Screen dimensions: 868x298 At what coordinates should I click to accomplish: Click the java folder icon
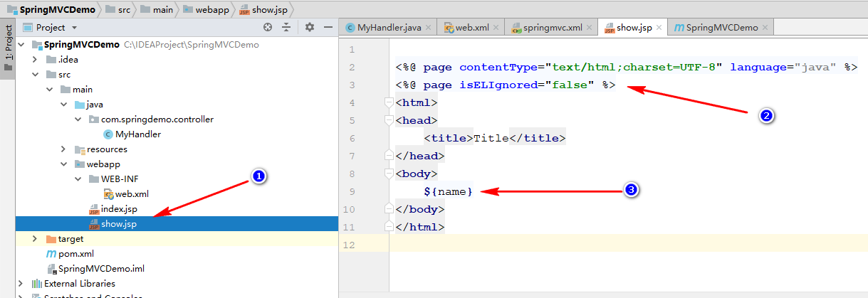pyautogui.click(x=79, y=104)
